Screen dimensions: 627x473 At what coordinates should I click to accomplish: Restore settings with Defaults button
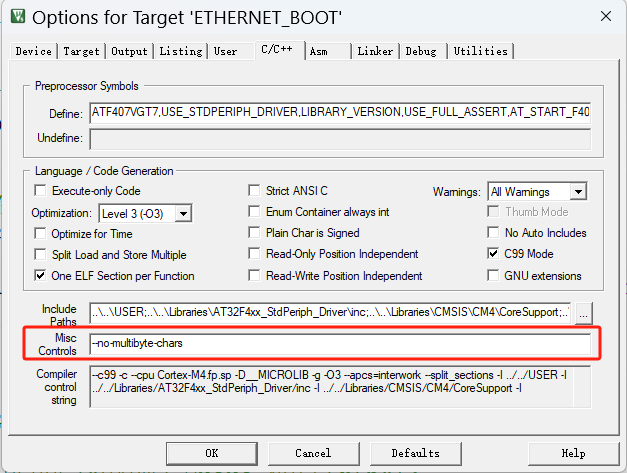[415, 453]
